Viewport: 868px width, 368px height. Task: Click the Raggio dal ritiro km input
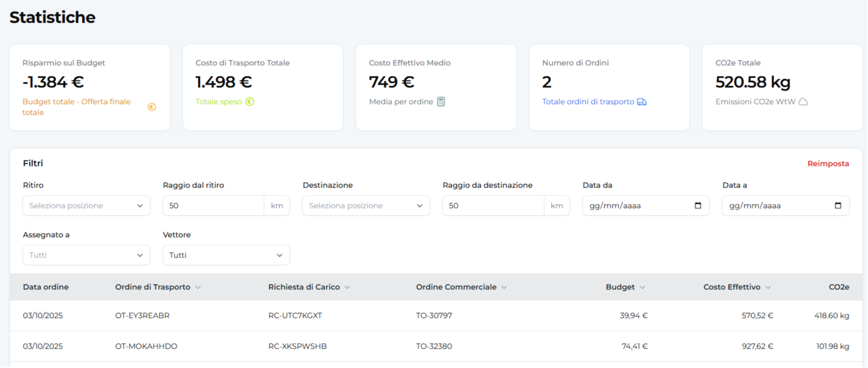click(x=213, y=206)
